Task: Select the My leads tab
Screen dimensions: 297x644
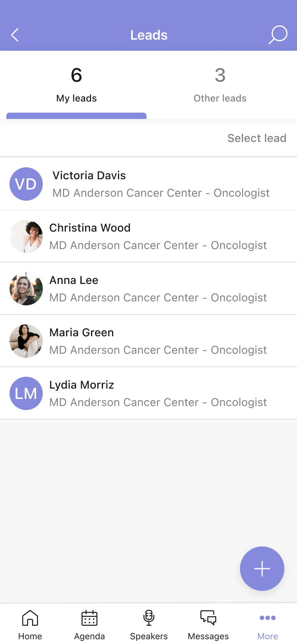Action: (76, 85)
